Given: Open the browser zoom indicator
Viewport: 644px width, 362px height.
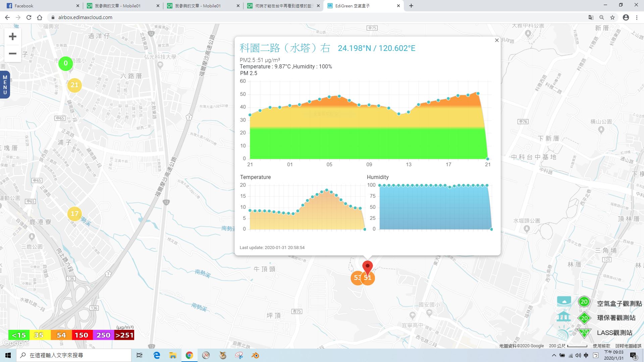Looking at the screenshot, I should [602, 17].
